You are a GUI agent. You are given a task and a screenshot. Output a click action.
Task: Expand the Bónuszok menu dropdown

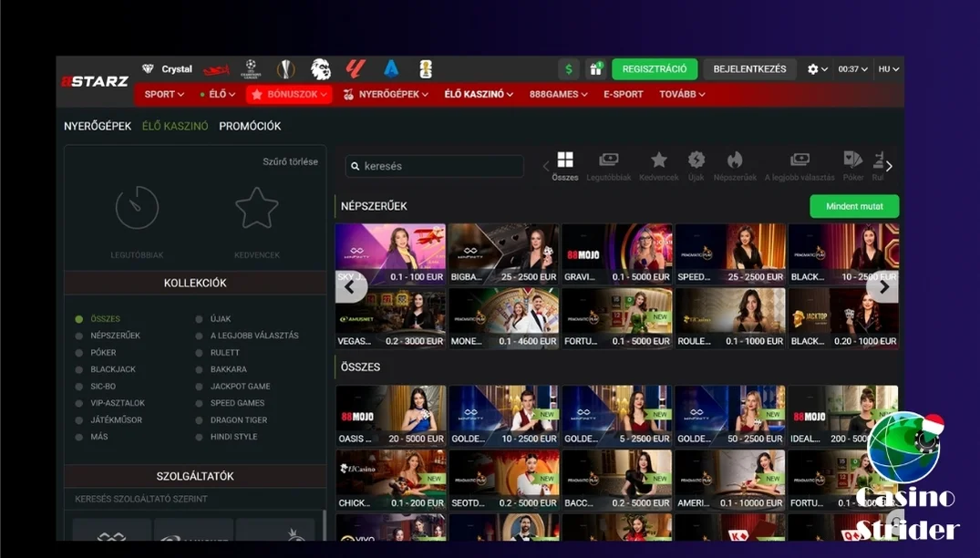click(289, 94)
